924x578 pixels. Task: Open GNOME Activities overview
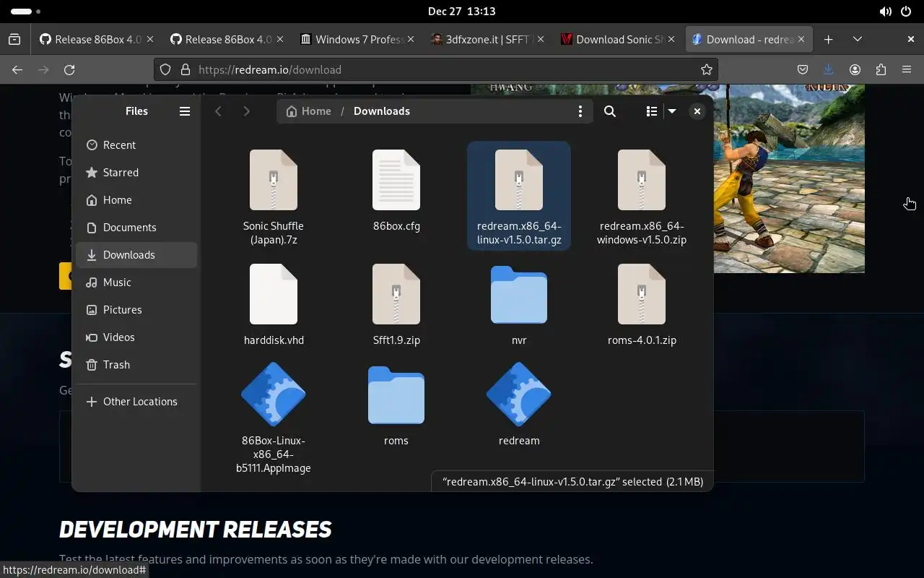25,12
